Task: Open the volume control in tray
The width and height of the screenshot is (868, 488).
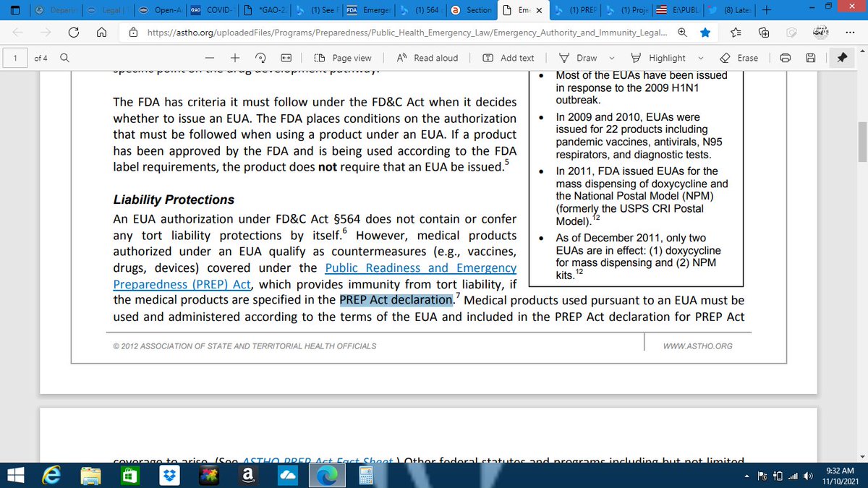Action: click(x=809, y=476)
